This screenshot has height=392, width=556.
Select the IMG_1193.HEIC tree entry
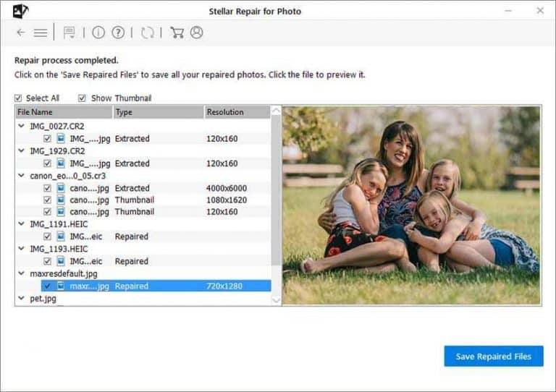click(59, 249)
